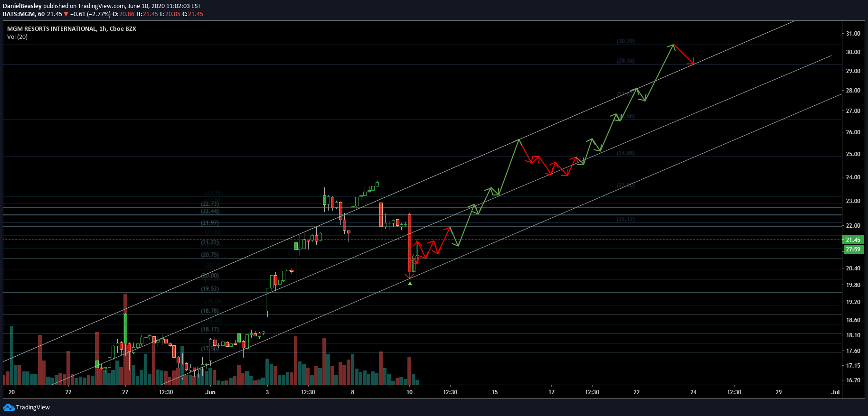
Task: Click the 26.00 price axis label
Action: [x=853, y=132]
